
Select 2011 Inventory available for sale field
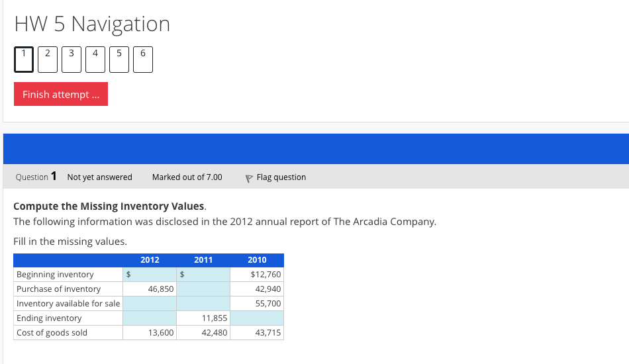(x=203, y=304)
